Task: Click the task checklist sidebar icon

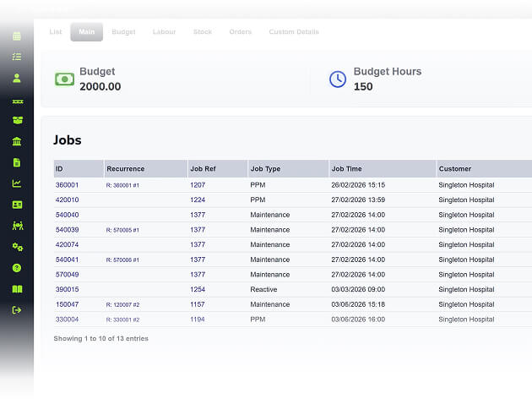Action: [x=17, y=57]
